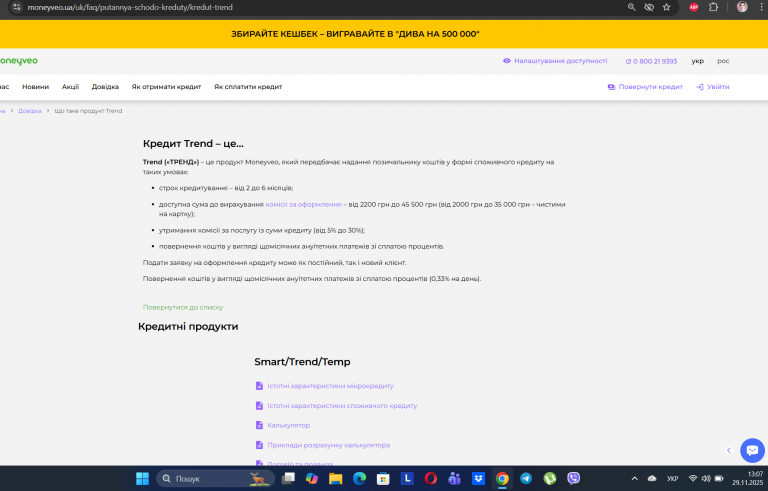The image size is (768, 491).
Task: Click the phone number 0 800 21 9393
Action: pyautogui.click(x=651, y=61)
